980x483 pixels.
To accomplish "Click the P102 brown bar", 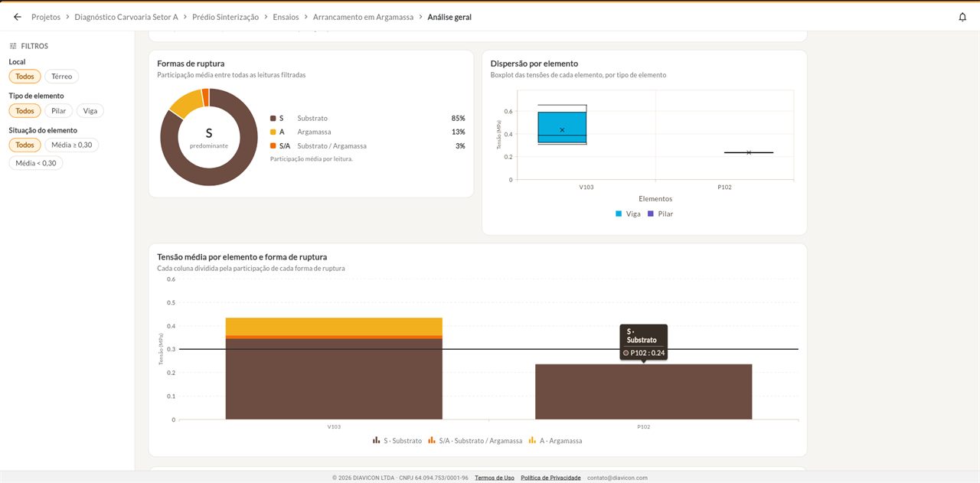I will coord(643,392).
